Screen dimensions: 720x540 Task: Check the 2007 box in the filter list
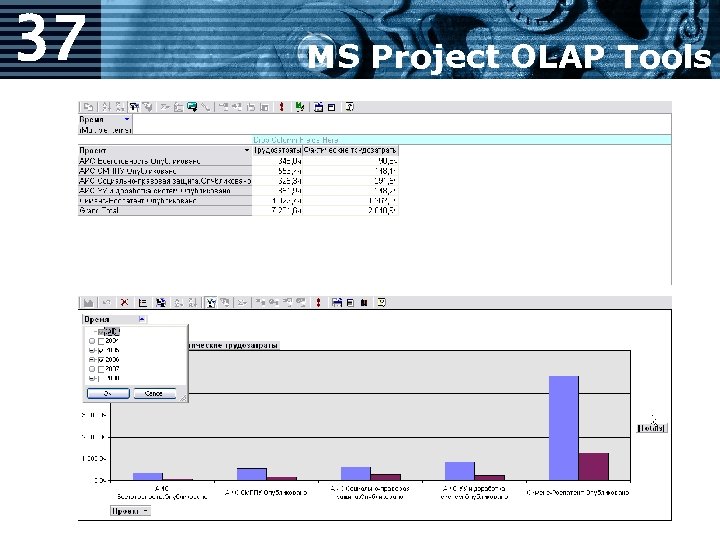coord(101,369)
